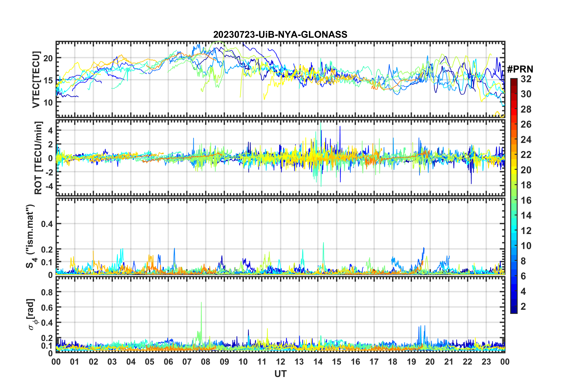561x392 pixels.
Task: Click x-axis tick label 18
Action: click(x=393, y=362)
